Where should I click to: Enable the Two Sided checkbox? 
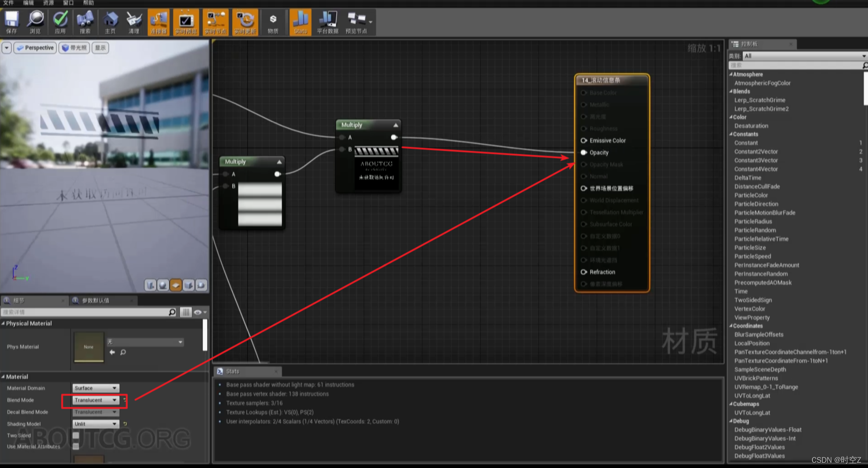click(x=76, y=435)
